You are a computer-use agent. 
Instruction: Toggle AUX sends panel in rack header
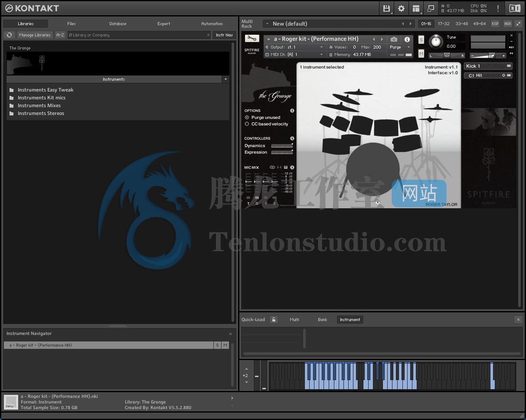[507, 24]
